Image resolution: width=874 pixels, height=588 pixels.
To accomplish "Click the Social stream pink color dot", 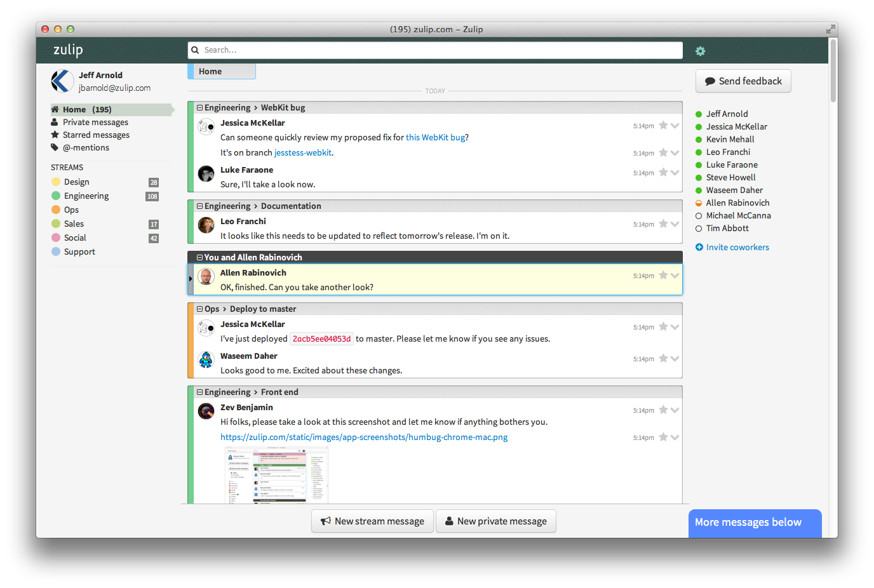I will (x=56, y=237).
